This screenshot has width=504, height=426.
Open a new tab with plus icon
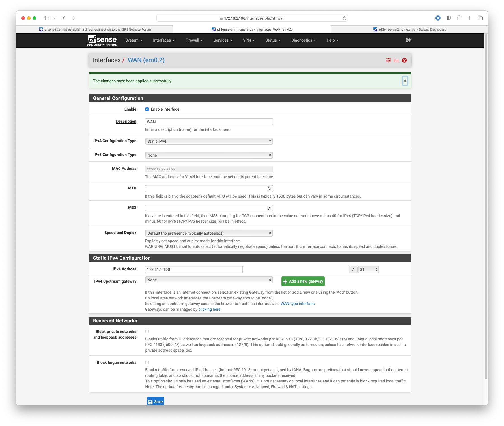click(469, 18)
